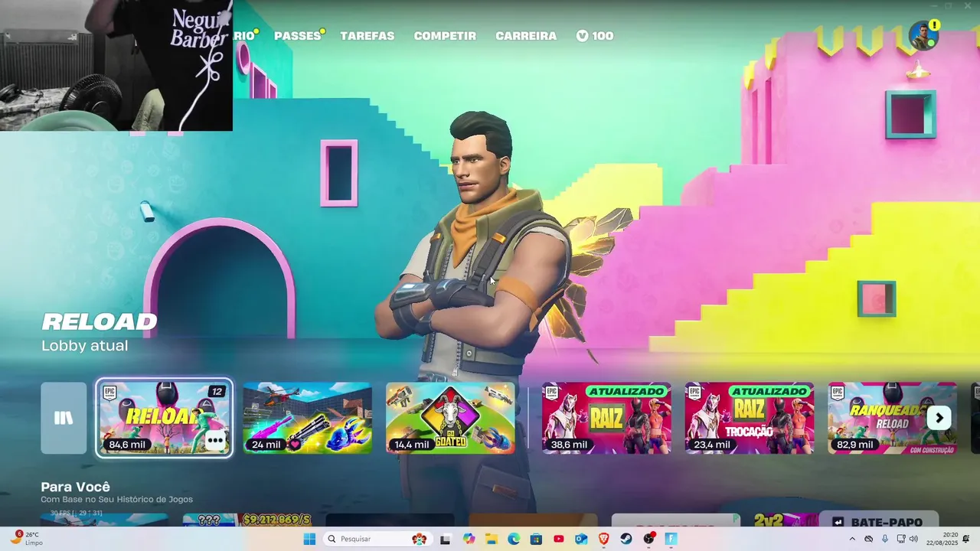Image resolution: width=980 pixels, height=551 pixels.
Task: Advance the game row with next arrow
Action: pos(939,418)
